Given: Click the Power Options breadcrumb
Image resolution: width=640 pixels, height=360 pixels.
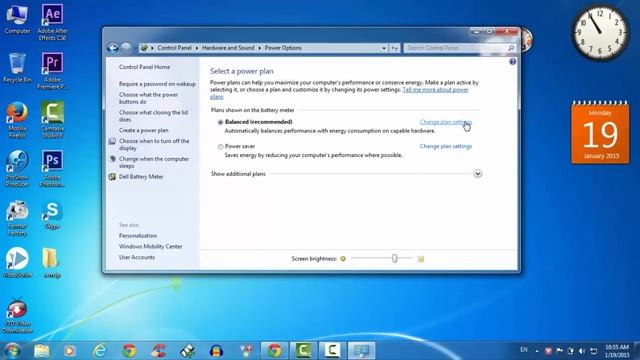Looking at the screenshot, I should (283, 48).
